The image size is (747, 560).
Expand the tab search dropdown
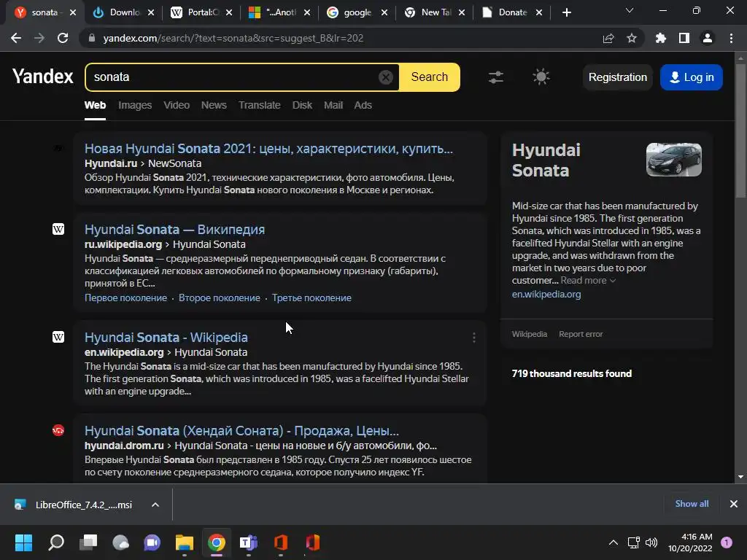coord(630,10)
